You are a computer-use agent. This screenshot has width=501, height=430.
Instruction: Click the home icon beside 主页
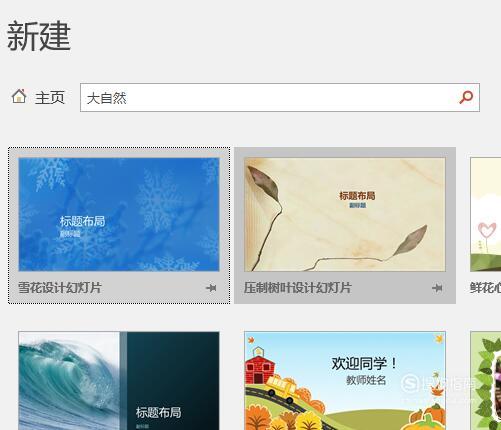pyautogui.click(x=19, y=97)
